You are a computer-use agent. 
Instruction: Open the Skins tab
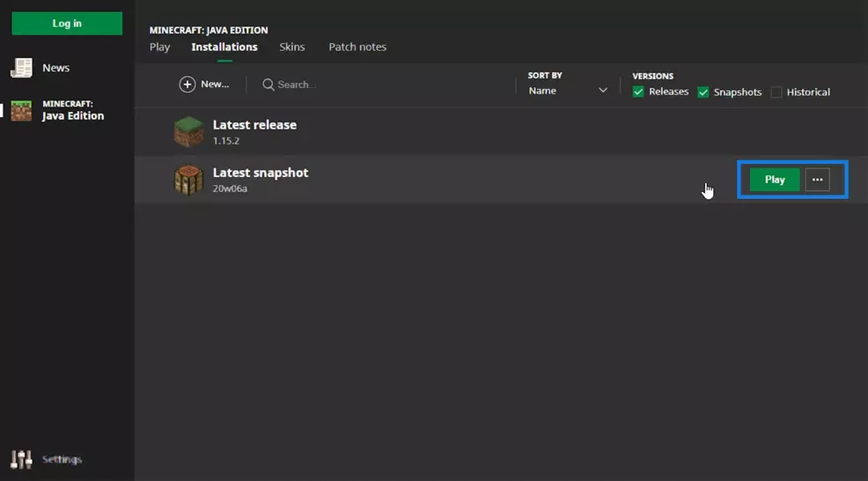(291, 47)
